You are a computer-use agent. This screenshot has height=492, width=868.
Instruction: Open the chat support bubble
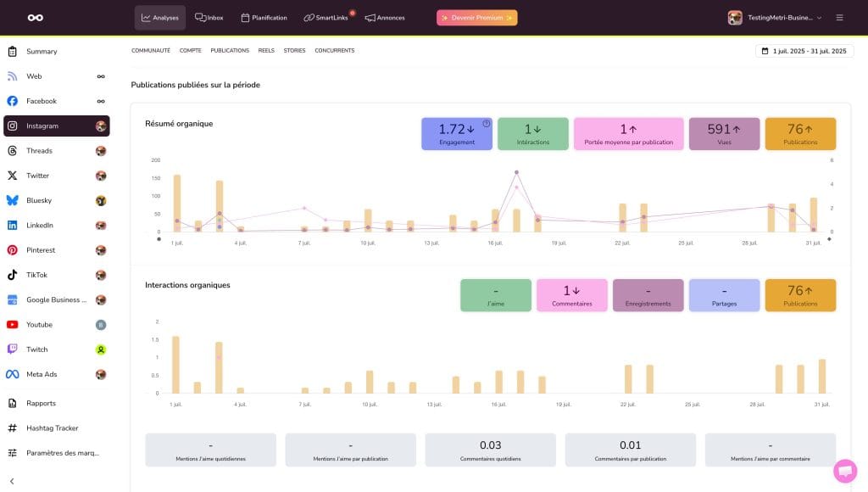tap(844, 471)
